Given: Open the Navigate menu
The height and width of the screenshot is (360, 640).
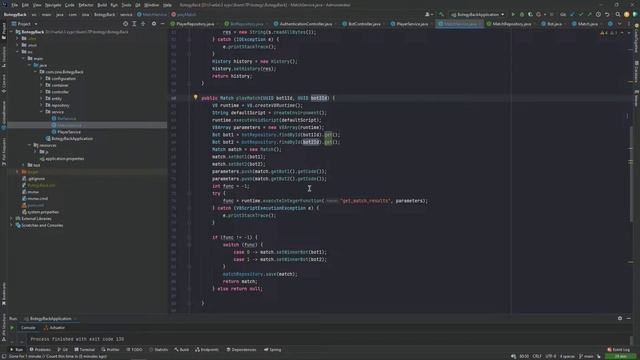Looking at the screenshot, I should [53, 5].
